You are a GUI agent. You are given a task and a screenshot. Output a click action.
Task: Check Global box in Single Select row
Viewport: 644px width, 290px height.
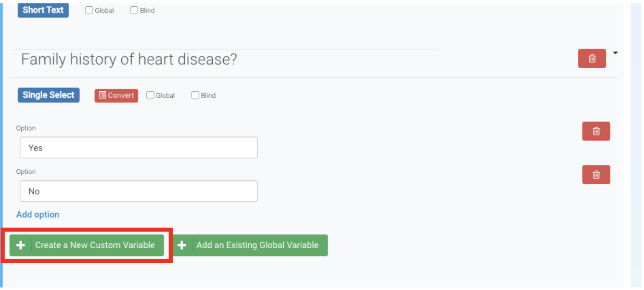[150, 95]
